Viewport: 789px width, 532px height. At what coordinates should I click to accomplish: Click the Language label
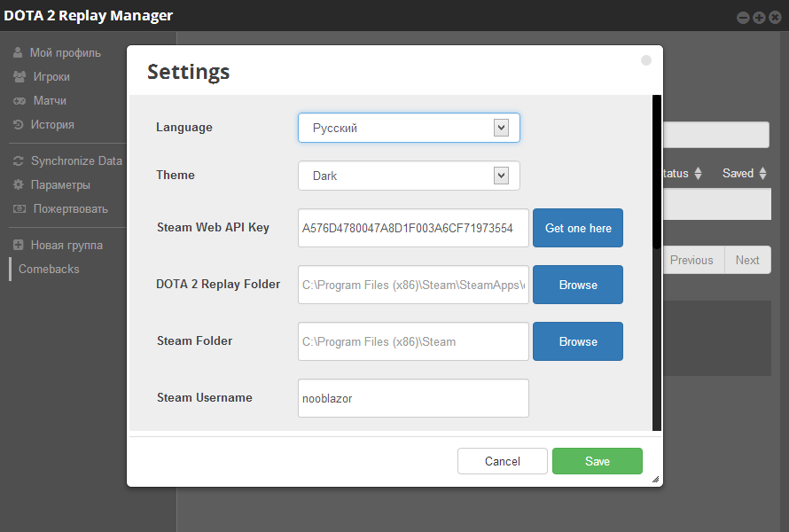coord(184,128)
